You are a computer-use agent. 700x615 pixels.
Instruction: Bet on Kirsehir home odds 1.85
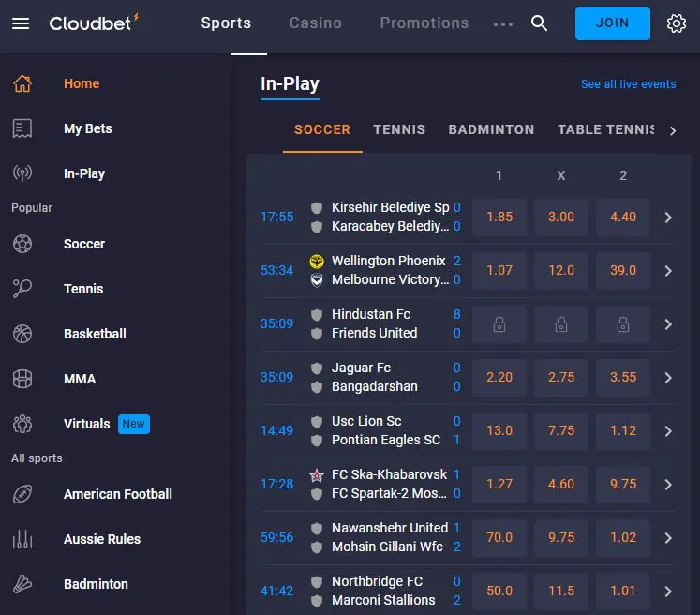499,217
